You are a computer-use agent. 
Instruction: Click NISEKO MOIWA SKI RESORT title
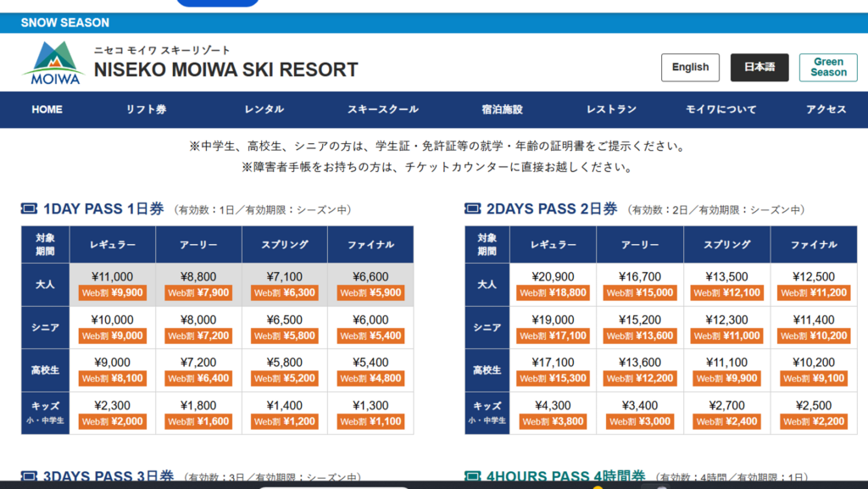pyautogui.click(x=225, y=69)
